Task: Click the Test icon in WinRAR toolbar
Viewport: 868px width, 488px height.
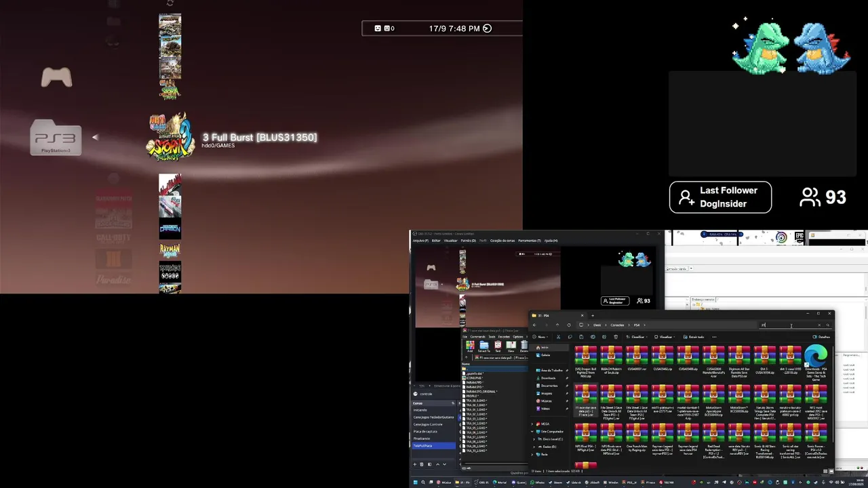Action: [x=498, y=347]
